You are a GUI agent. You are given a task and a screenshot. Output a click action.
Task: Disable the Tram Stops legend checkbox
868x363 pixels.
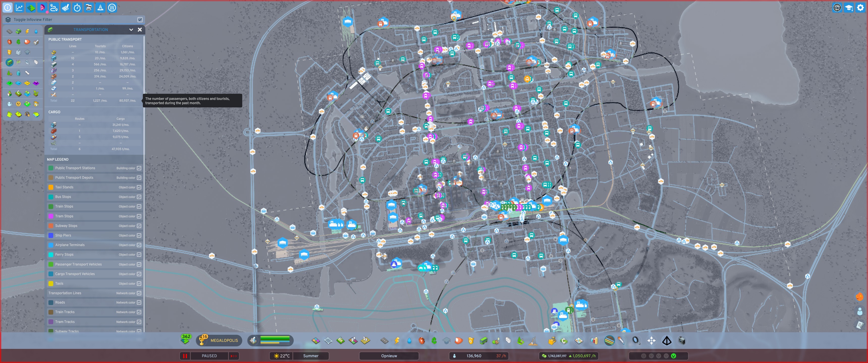tap(139, 216)
